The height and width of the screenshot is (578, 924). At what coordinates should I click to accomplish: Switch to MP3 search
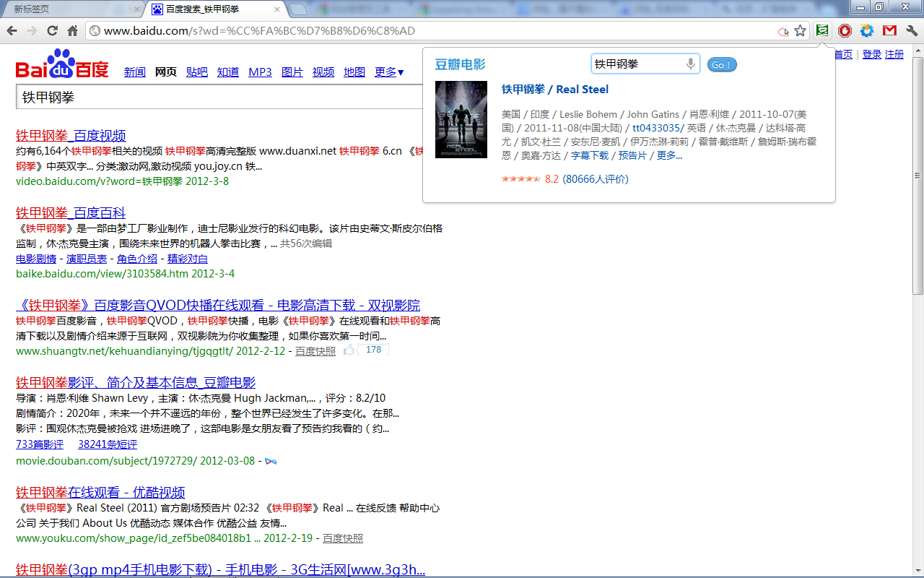[x=260, y=72]
